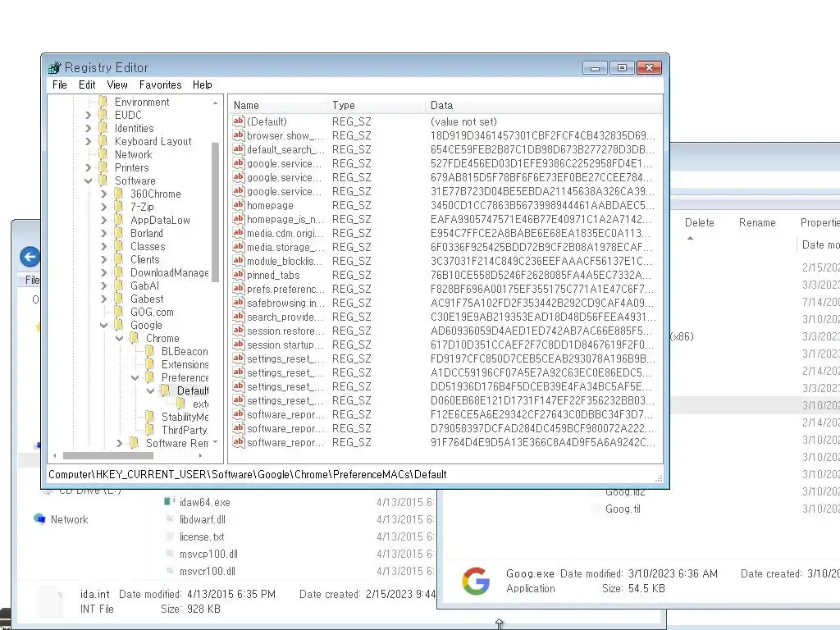Screen dimensions: 840x630
Task: Open the Help menu in Registry Editor
Action: 203,84
